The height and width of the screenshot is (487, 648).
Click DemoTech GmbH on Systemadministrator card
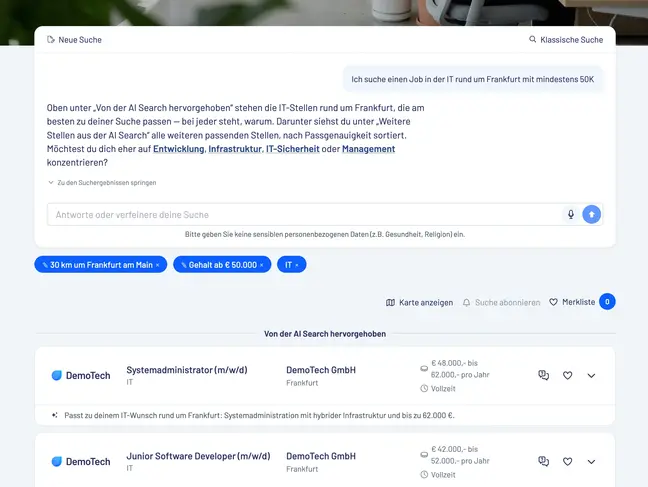tap(321, 370)
